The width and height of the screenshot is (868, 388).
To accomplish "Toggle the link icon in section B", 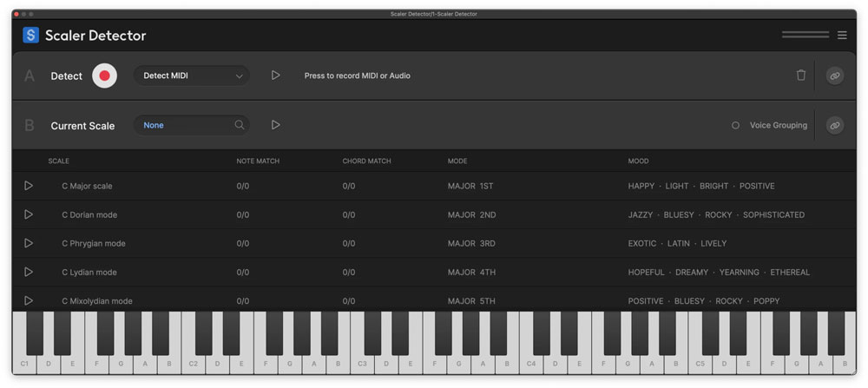I will [x=834, y=125].
